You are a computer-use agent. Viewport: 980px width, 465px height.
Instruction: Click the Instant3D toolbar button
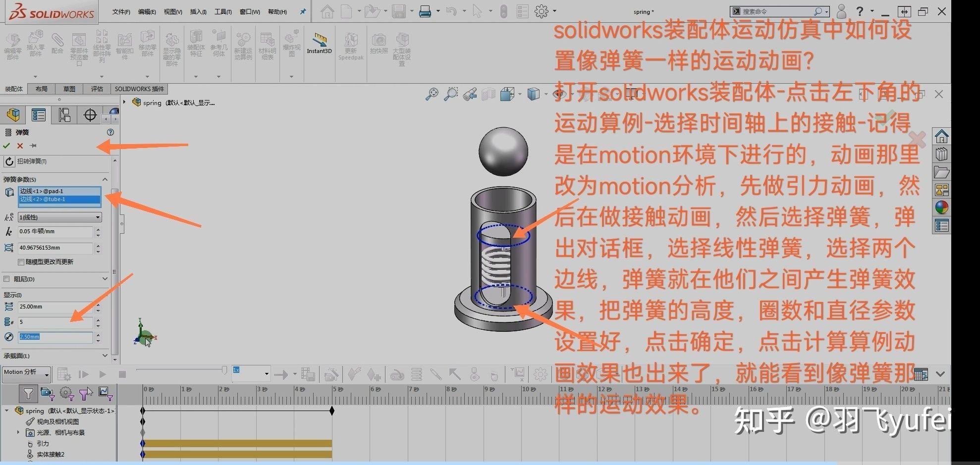pyautogui.click(x=319, y=44)
